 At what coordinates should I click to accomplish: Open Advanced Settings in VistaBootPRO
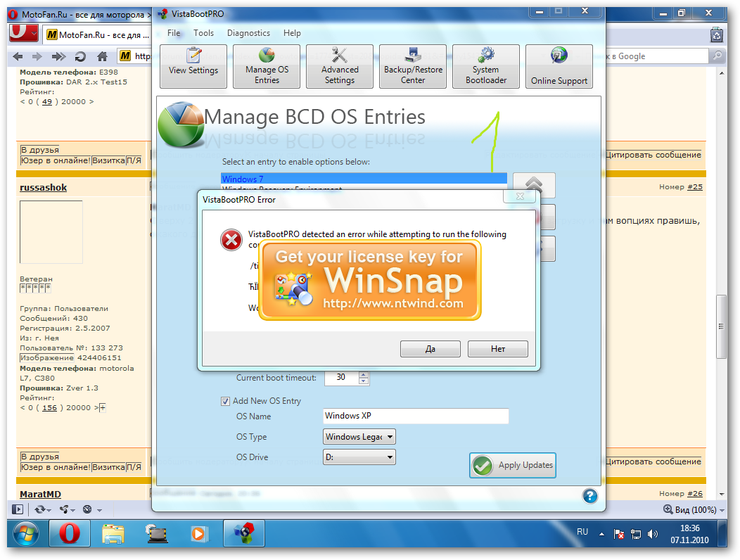pos(340,66)
